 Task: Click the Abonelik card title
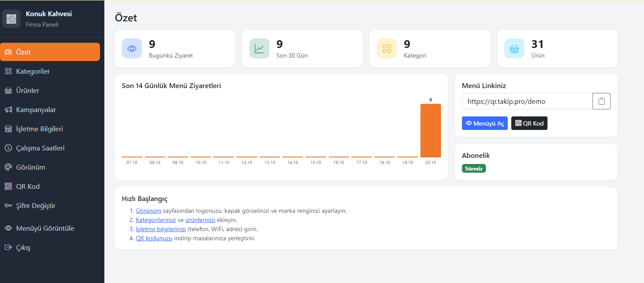(476, 155)
